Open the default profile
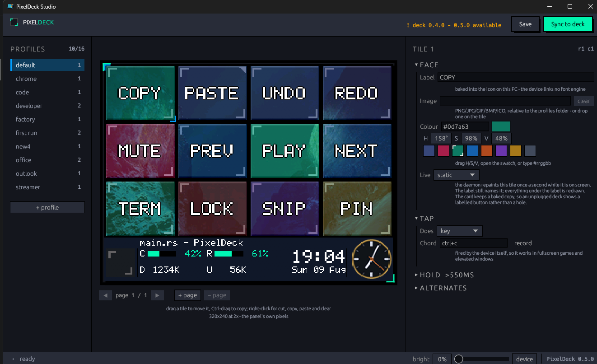 point(47,65)
